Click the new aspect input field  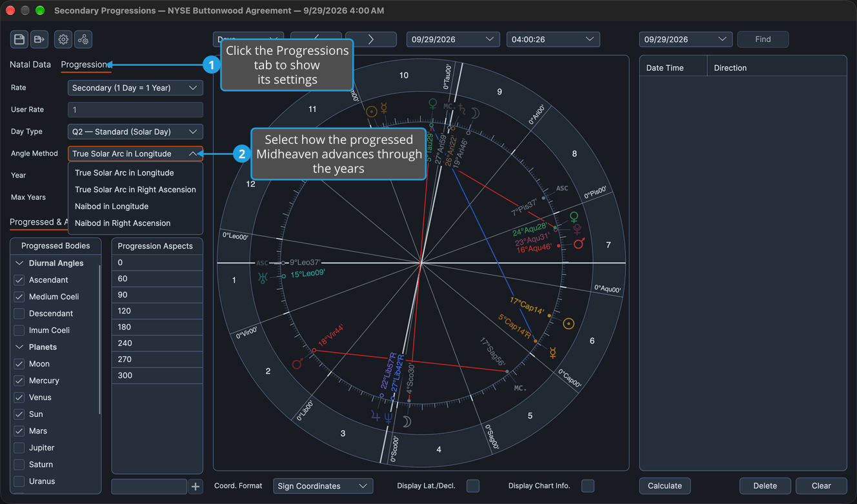pyautogui.click(x=149, y=486)
